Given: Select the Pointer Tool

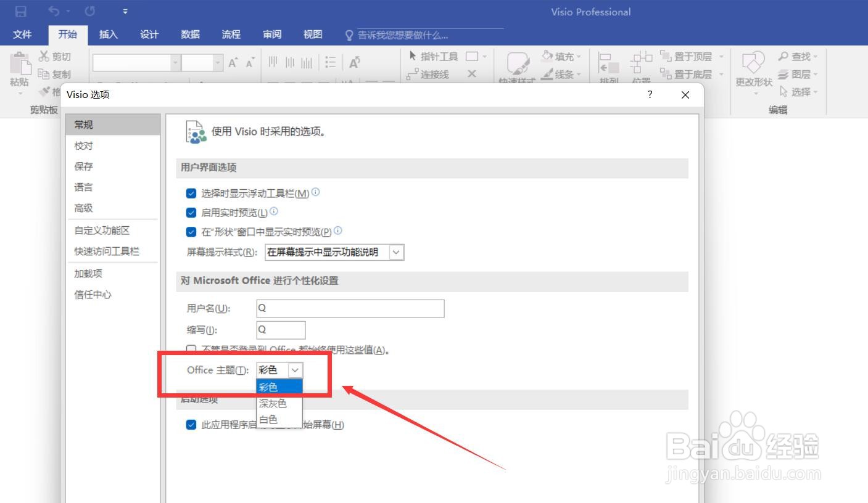Looking at the screenshot, I should [x=434, y=56].
